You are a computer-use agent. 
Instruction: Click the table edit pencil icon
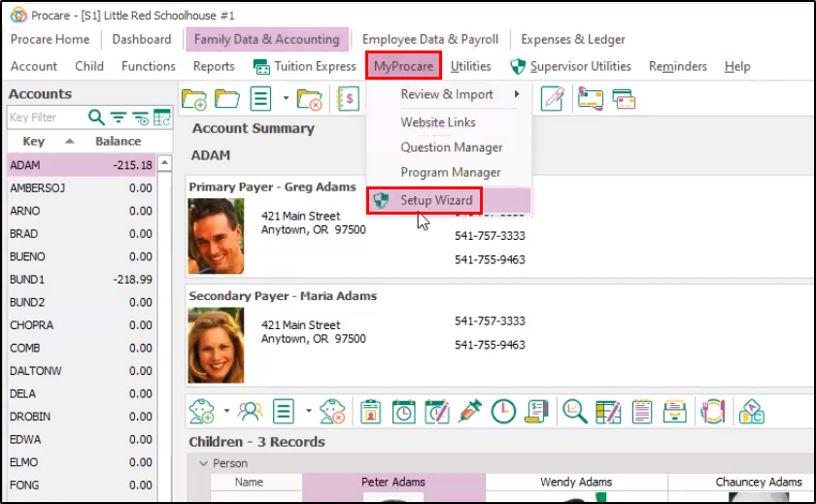608,412
